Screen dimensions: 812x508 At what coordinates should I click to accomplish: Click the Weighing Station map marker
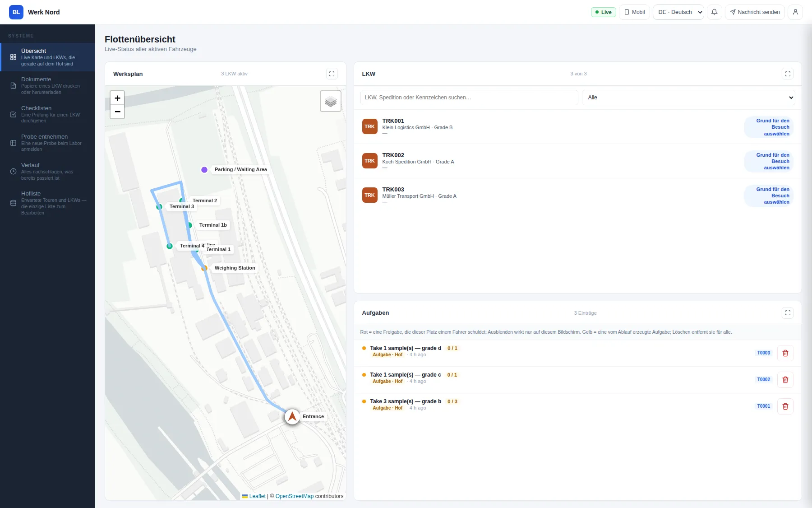[204, 268]
